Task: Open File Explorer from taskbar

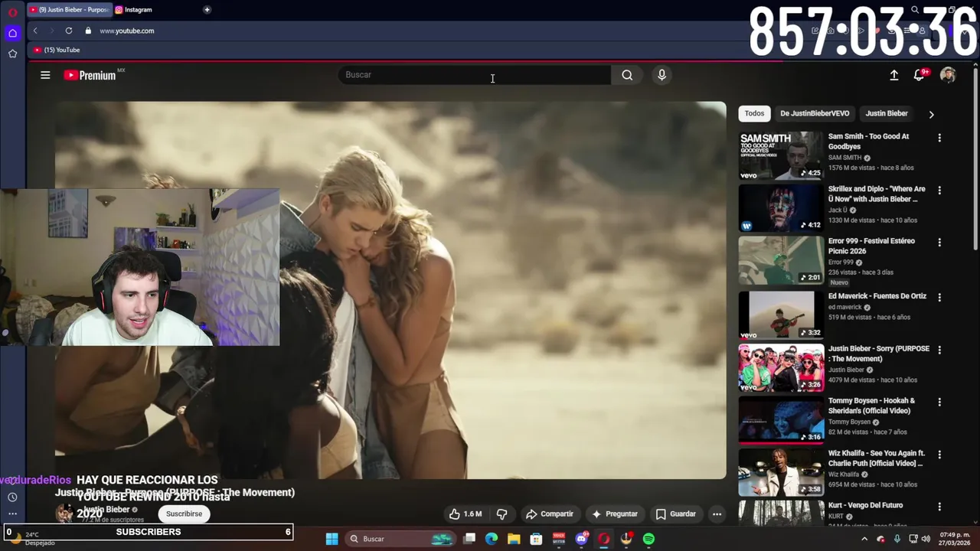Action: tap(514, 539)
